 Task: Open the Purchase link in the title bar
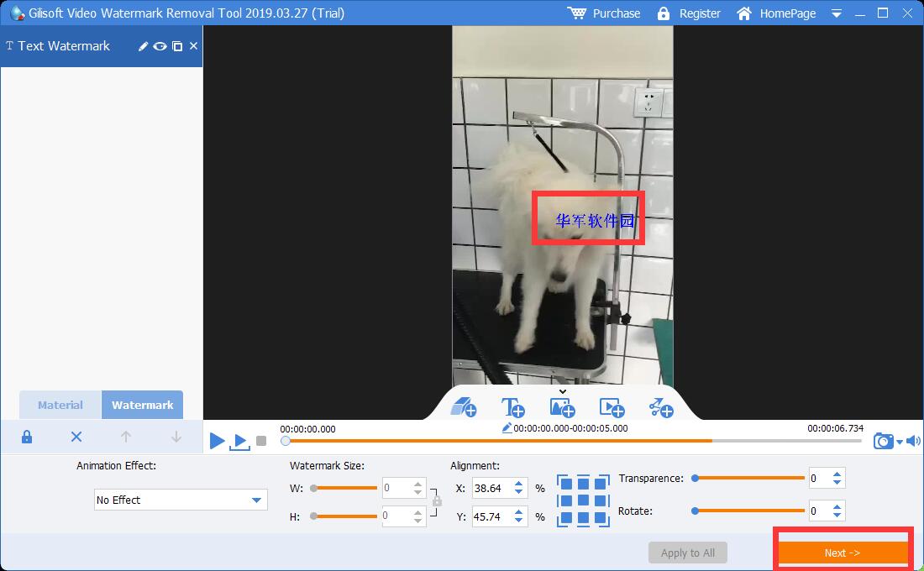coord(603,13)
